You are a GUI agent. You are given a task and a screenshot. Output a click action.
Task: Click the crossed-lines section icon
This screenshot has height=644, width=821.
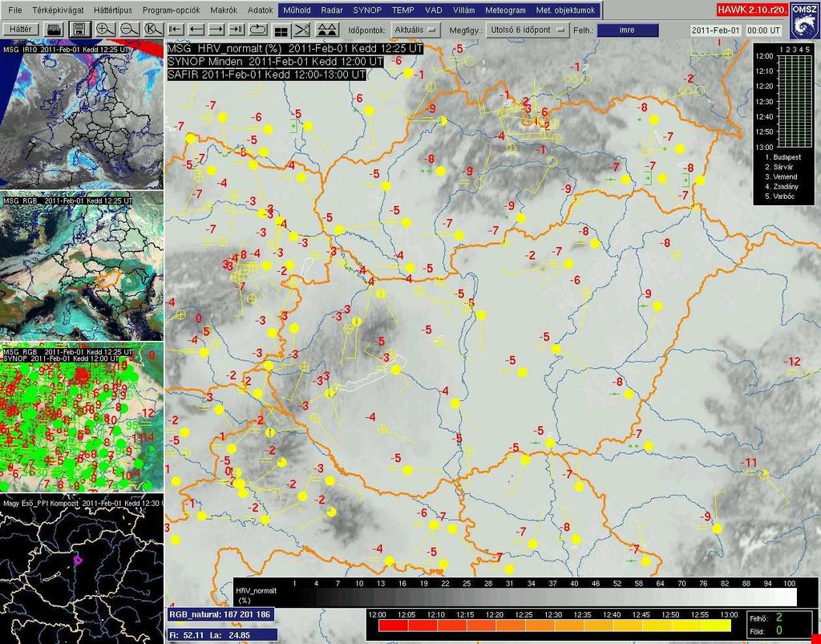(x=302, y=30)
